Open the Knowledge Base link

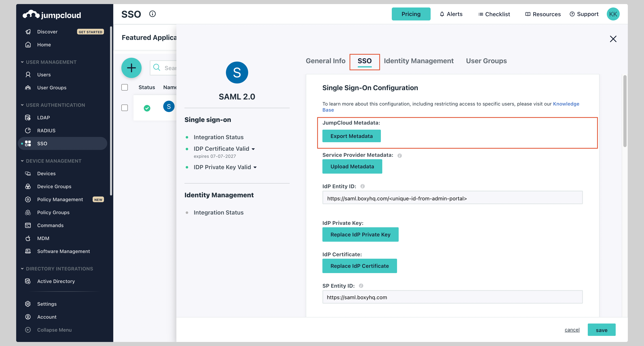566,104
